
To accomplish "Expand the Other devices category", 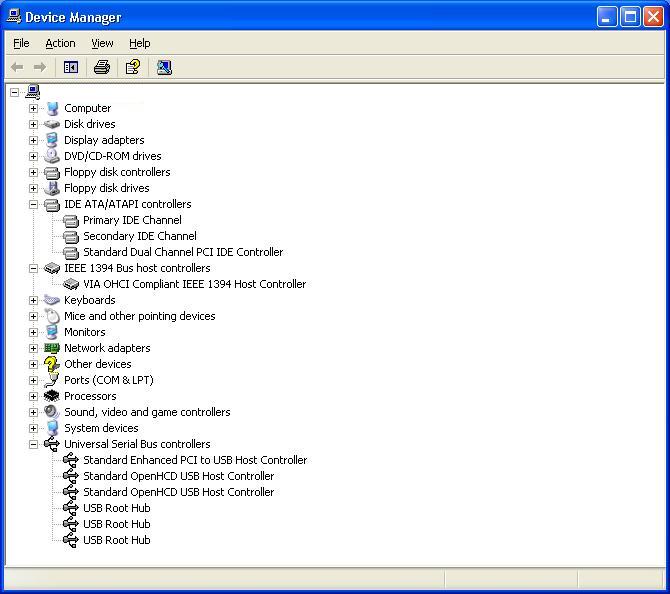I will [33, 365].
